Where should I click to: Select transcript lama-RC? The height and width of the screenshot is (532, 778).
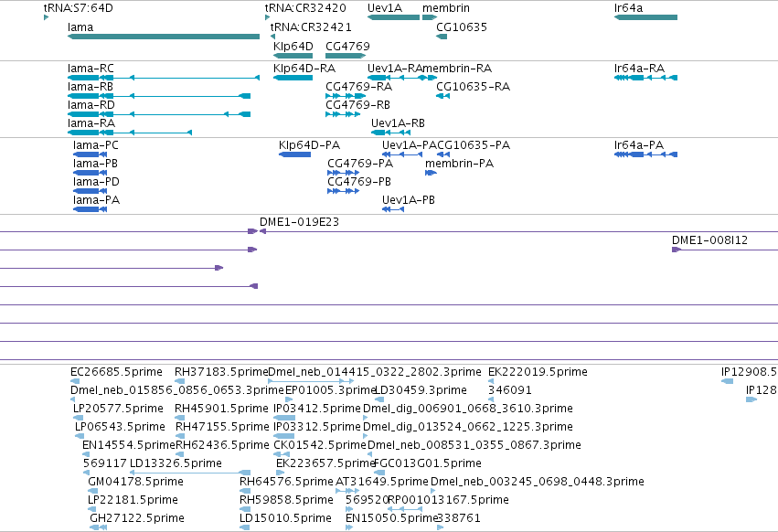164,78
